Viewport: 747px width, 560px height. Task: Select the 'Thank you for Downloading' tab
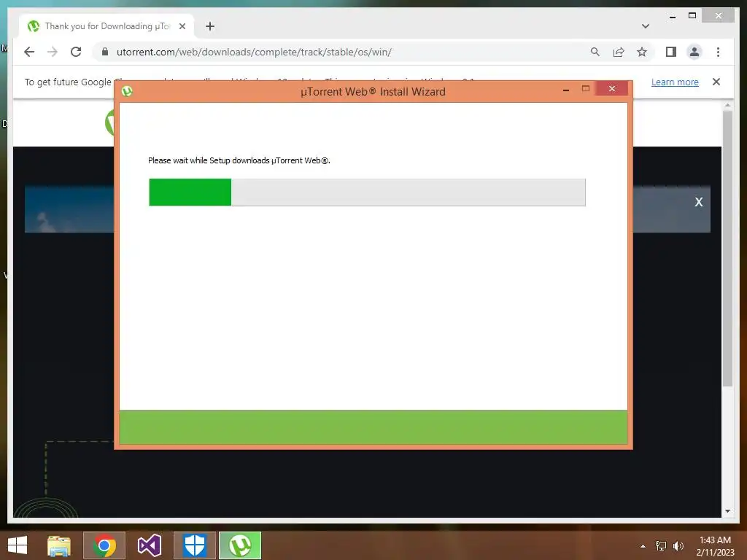(x=107, y=26)
